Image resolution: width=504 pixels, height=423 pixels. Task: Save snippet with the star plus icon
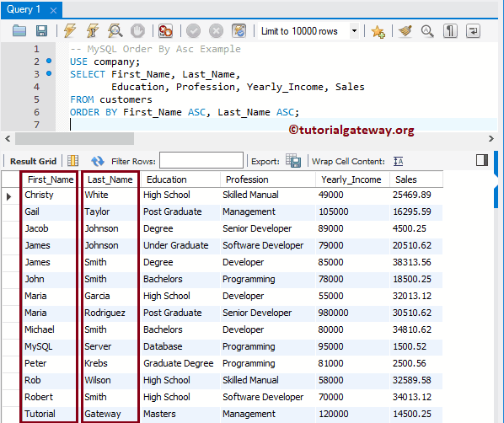pos(378,31)
